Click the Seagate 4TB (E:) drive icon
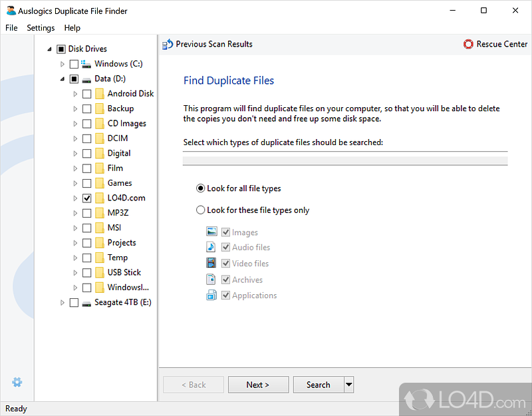This screenshot has height=416, width=532. (86, 303)
